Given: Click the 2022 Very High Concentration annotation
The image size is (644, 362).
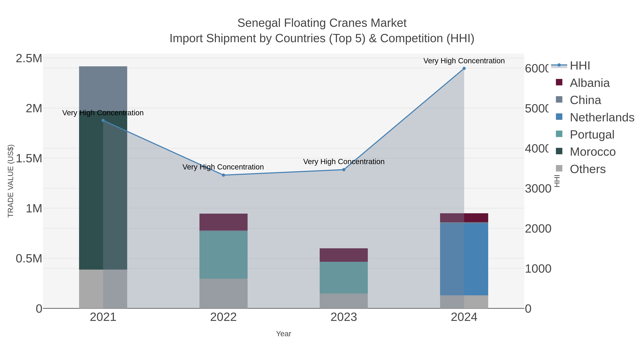Looking at the screenshot, I should 223,167.
